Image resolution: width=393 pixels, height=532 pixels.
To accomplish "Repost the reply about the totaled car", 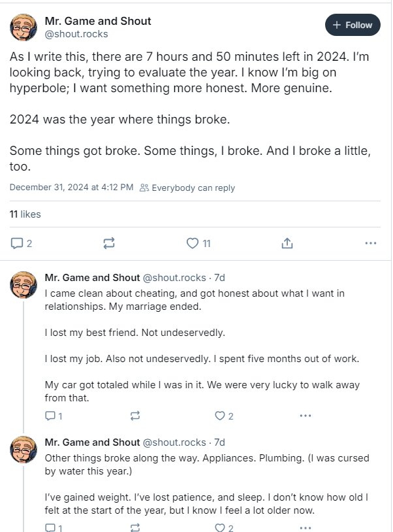I will coord(135,416).
